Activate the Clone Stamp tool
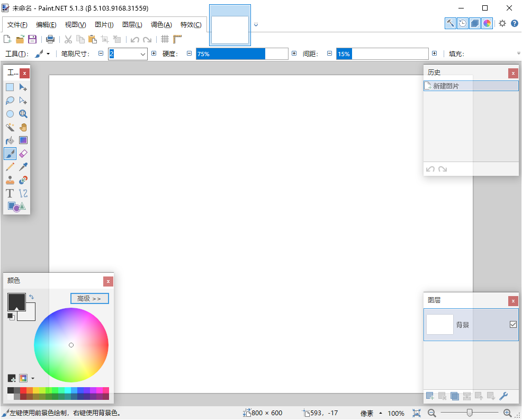Screen dimensions: 522x420 coord(10,180)
